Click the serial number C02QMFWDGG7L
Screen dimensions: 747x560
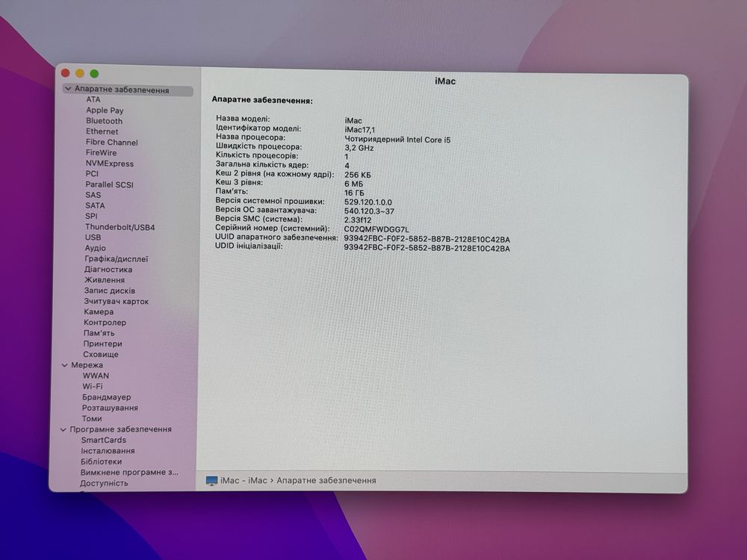tap(376, 229)
